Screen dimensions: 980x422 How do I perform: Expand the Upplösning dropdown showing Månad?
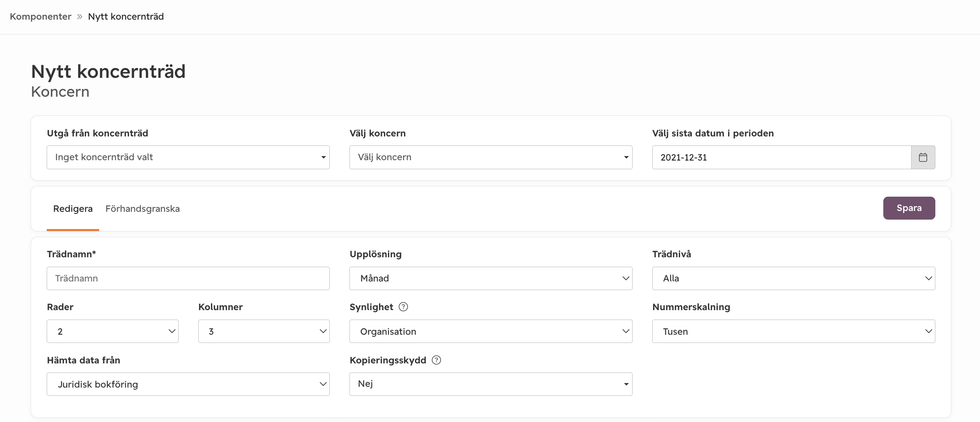point(491,279)
